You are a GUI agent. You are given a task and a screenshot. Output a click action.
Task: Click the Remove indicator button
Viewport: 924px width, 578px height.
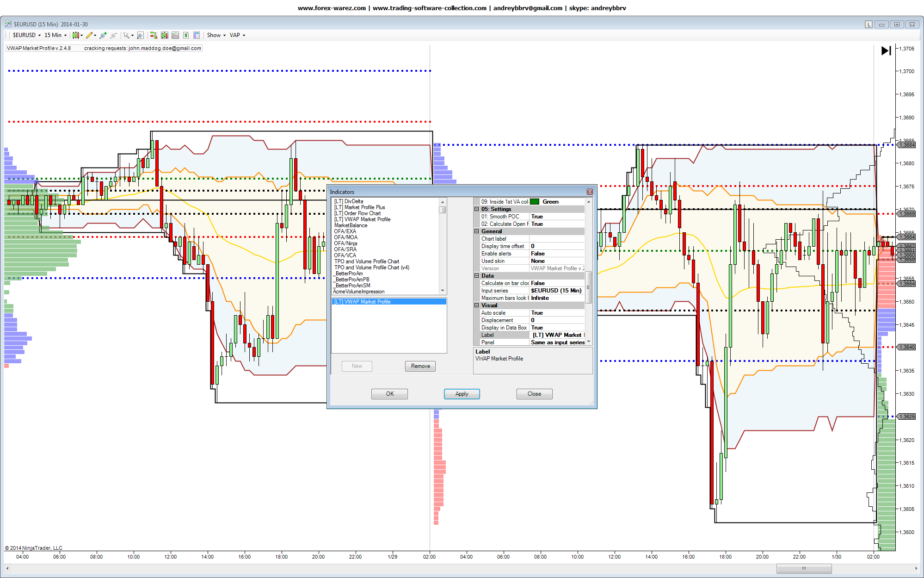pos(420,366)
